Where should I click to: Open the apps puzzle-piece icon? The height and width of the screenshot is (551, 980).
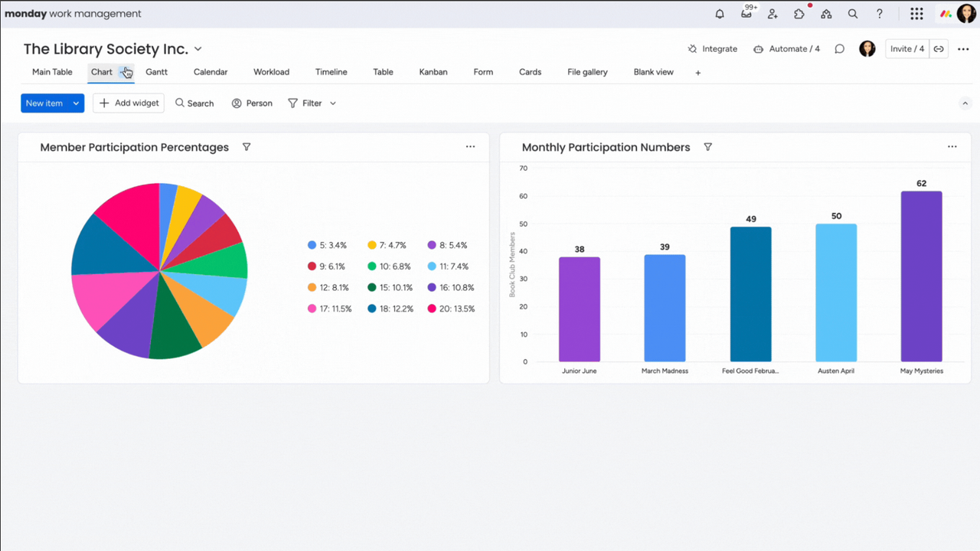point(799,14)
